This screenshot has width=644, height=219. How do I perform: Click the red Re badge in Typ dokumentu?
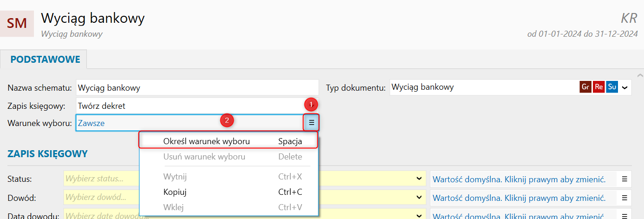click(x=599, y=87)
